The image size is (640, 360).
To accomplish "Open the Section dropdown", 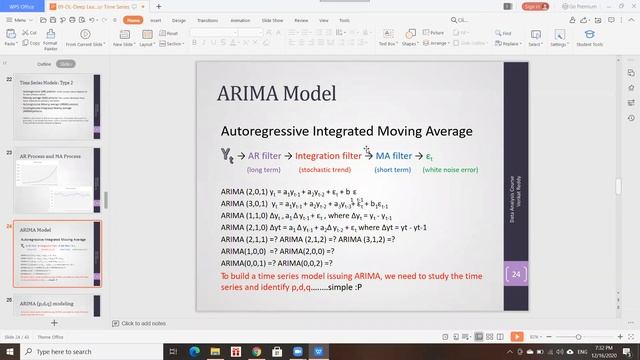I will pos(171,44).
